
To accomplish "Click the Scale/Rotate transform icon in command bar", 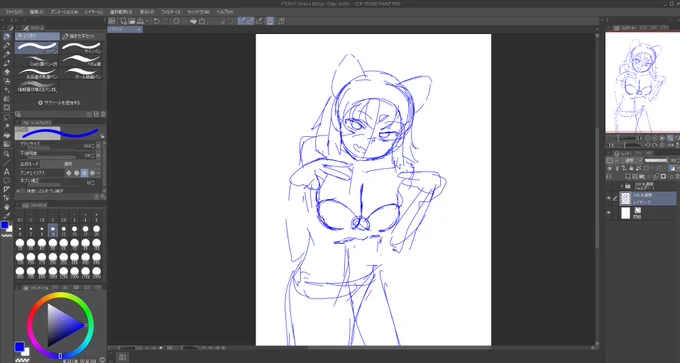I will [x=202, y=21].
